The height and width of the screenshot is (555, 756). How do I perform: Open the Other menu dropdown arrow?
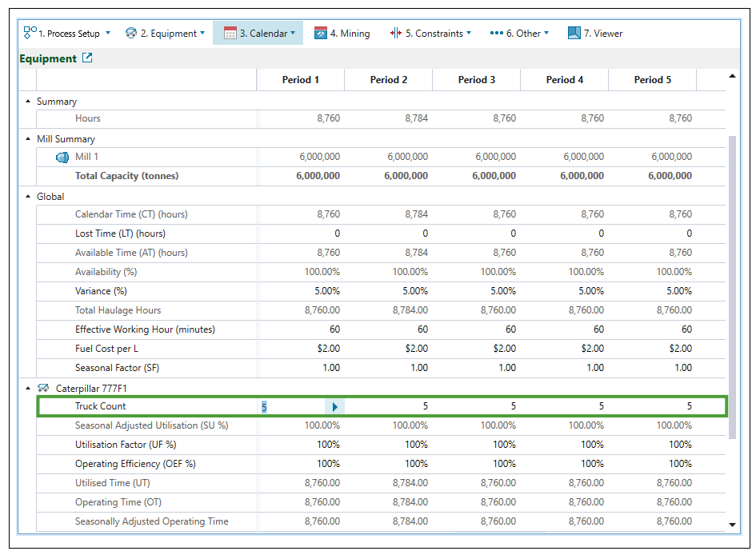(x=546, y=34)
